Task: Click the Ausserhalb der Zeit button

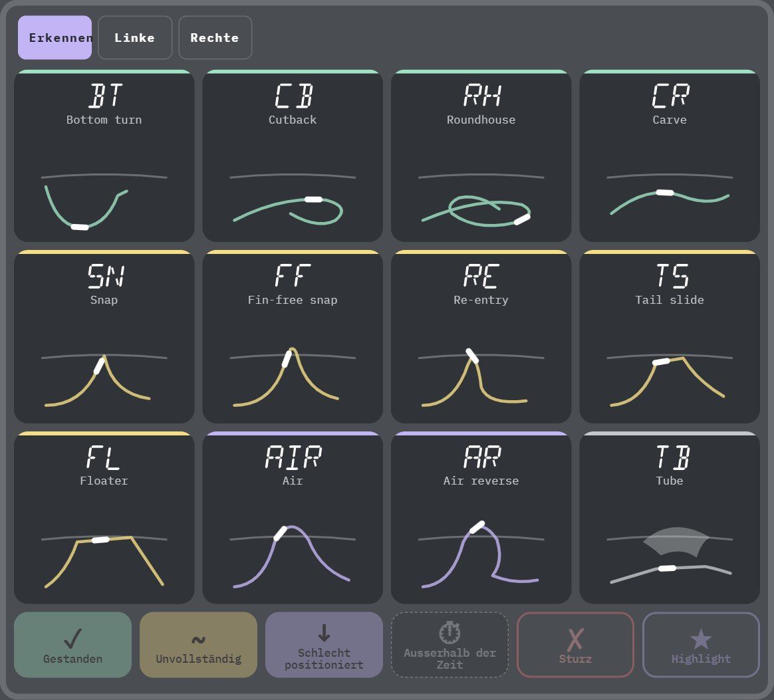Action: (x=450, y=645)
